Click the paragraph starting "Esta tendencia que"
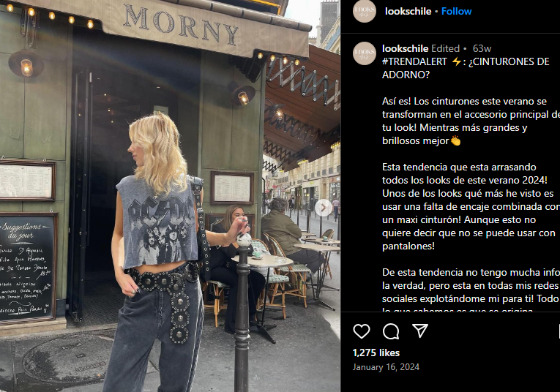The image size is (560, 392). point(471,206)
